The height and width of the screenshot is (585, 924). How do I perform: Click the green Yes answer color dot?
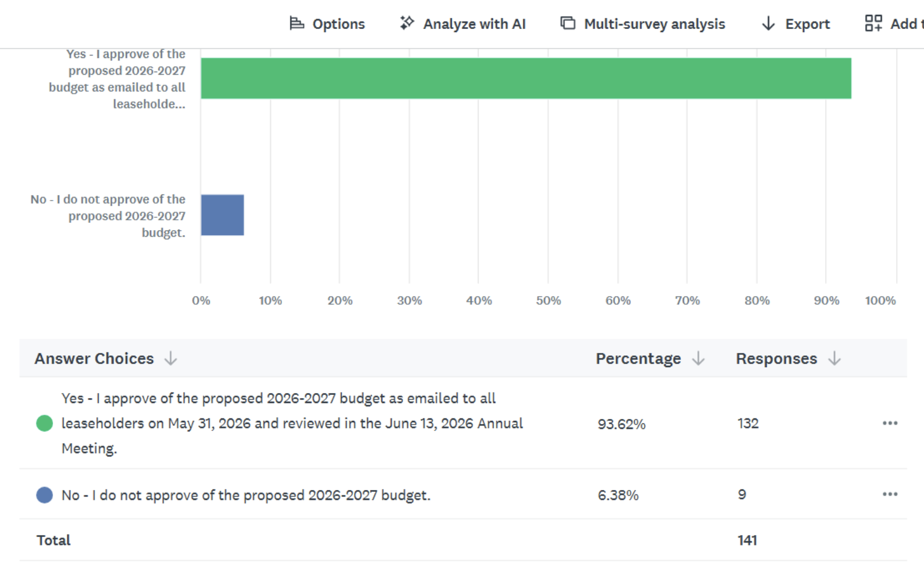click(x=44, y=423)
